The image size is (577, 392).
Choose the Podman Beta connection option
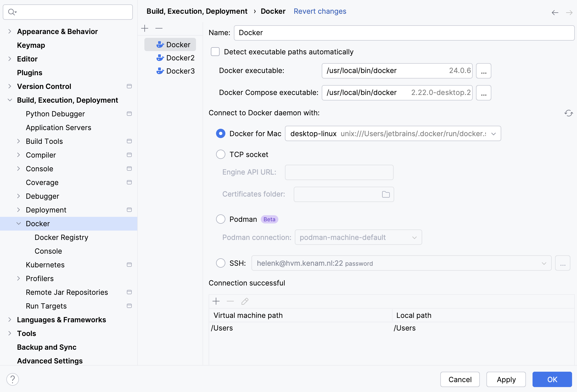pos(220,219)
